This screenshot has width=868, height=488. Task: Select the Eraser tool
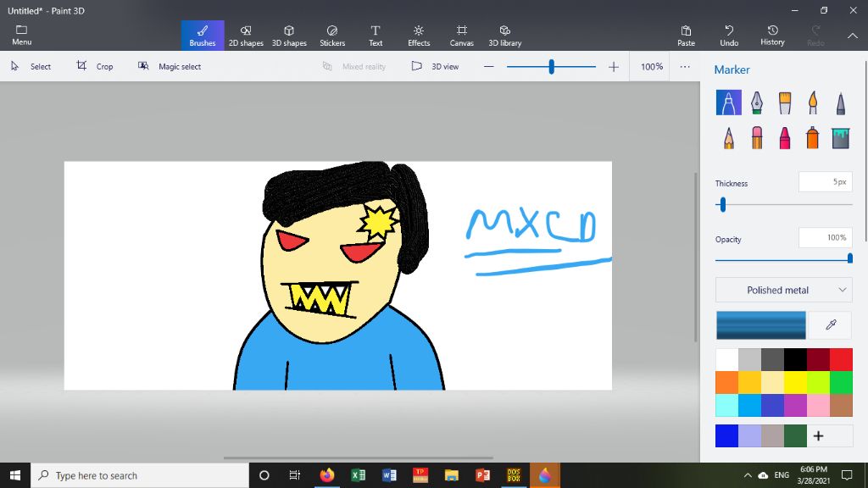(757, 138)
